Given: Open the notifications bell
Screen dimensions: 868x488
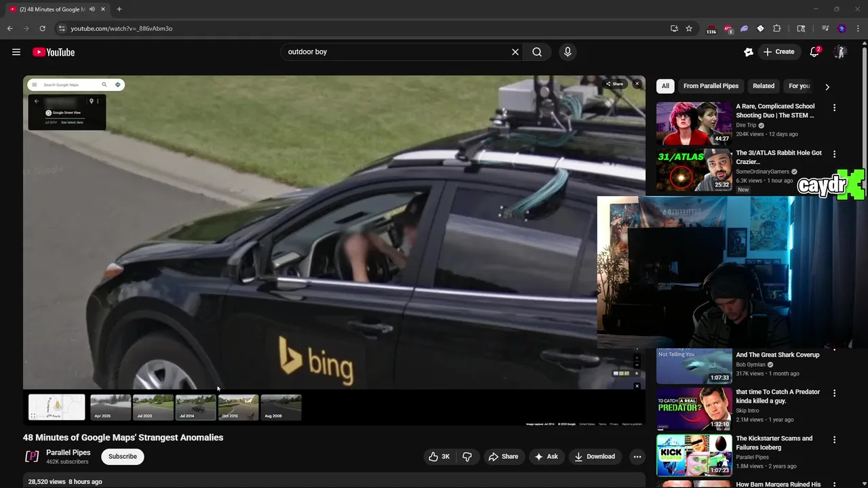Looking at the screenshot, I should (815, 52).
